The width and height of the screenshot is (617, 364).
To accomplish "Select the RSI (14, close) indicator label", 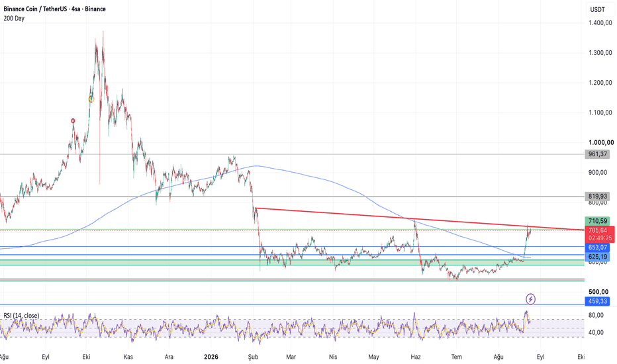I will click(21, 316).
